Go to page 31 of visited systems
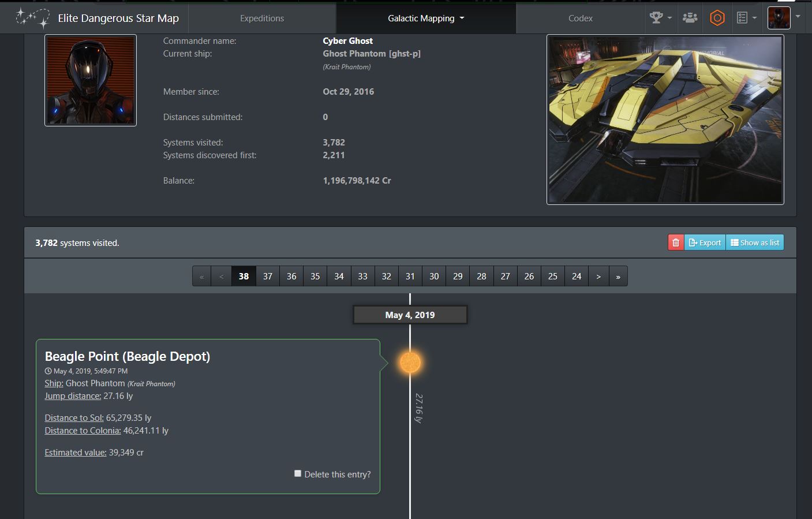This screenshot has height=519, width=812. tap(410, 276)
